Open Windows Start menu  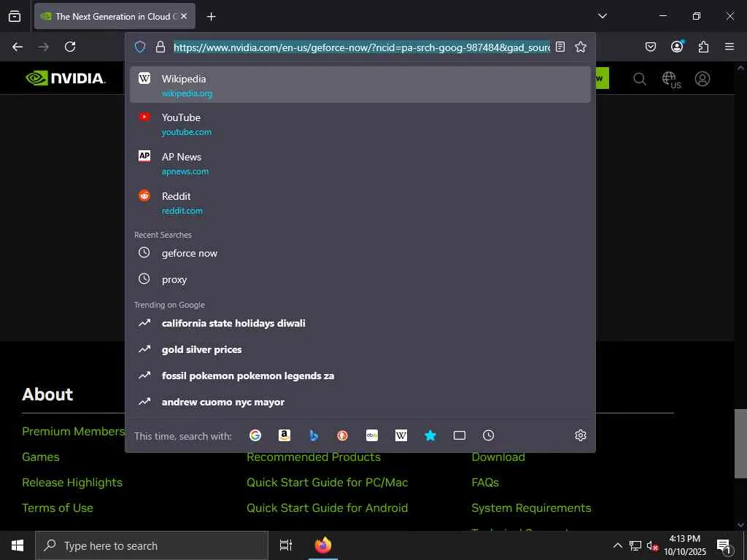(18, 545)
